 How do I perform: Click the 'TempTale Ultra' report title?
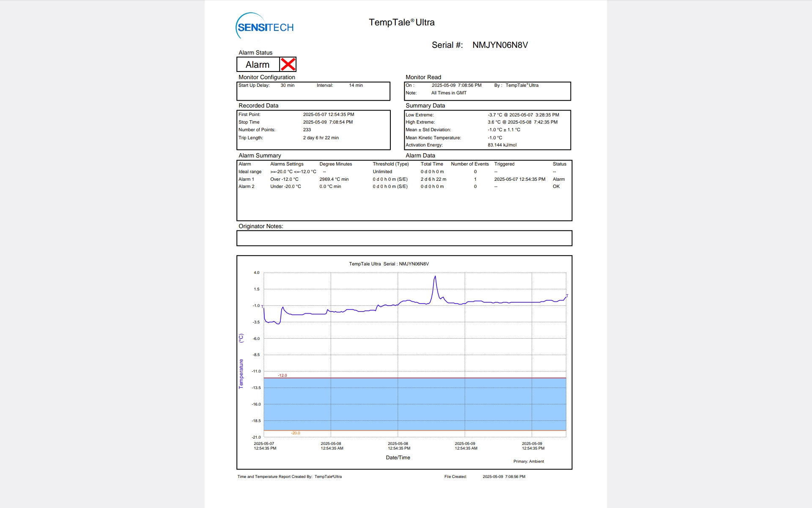(x=401, y=22)
